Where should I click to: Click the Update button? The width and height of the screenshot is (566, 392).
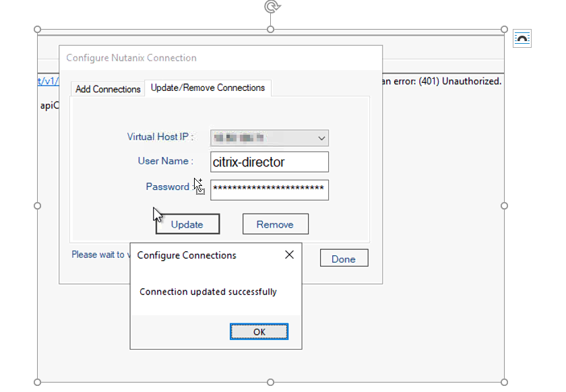[187, 224]
